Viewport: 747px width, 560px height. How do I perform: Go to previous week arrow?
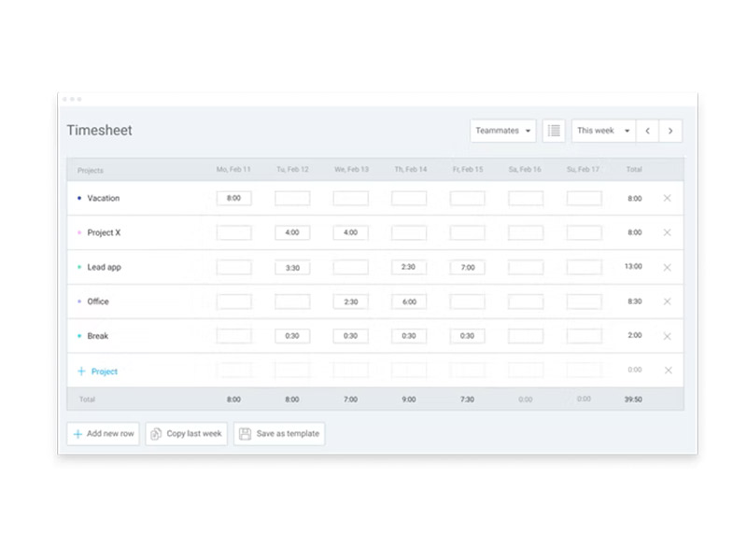click(647, 131)
